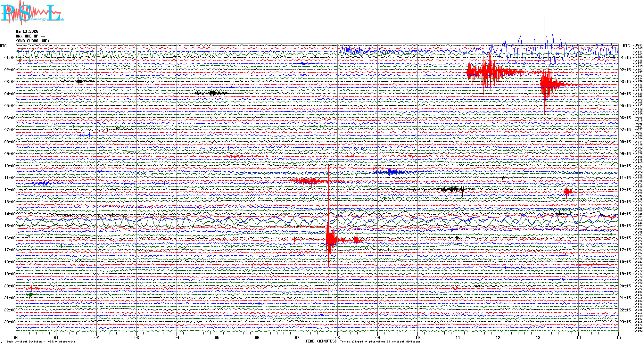Click the Mar13,2026 date label

tap(27, 31)
